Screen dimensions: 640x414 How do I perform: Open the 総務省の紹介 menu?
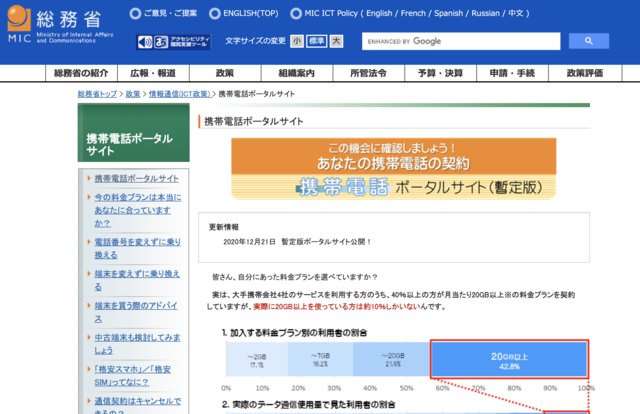80,74
